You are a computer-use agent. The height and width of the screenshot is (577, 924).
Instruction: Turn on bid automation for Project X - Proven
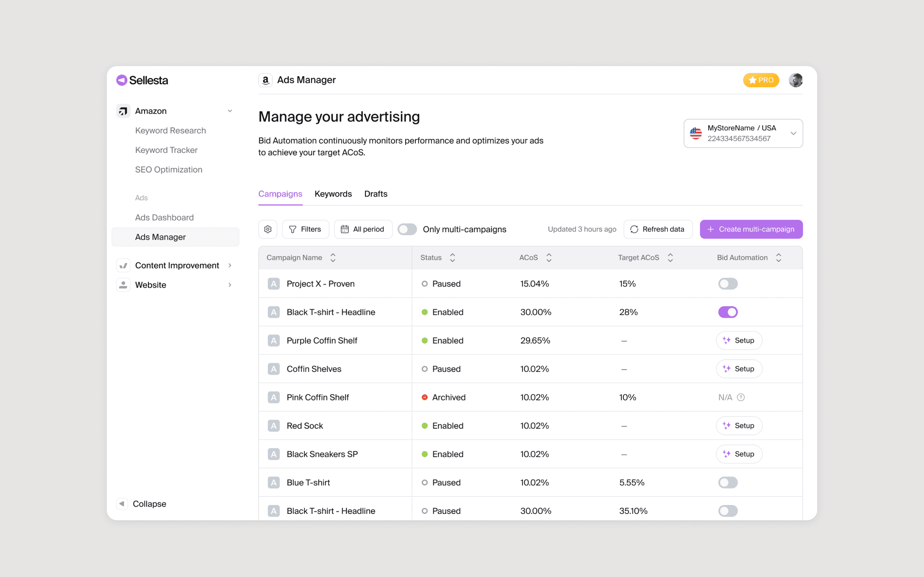pyautogui.click(x=728, y=284)
